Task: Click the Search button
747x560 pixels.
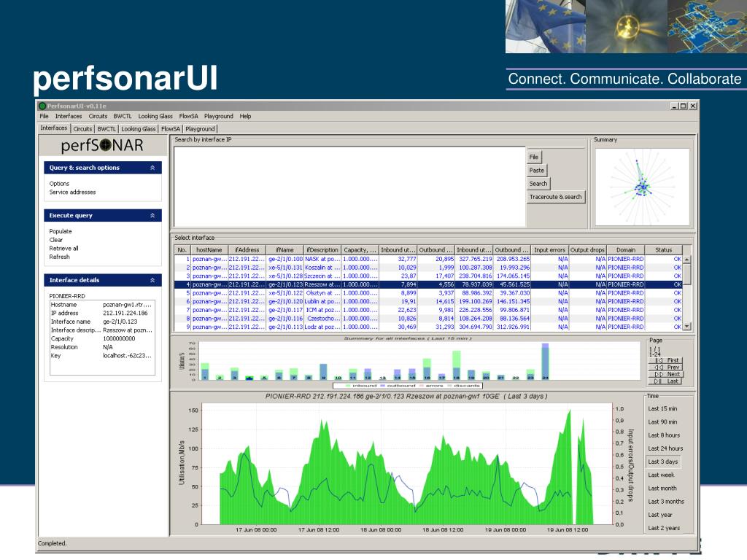Action: [538, 184]
